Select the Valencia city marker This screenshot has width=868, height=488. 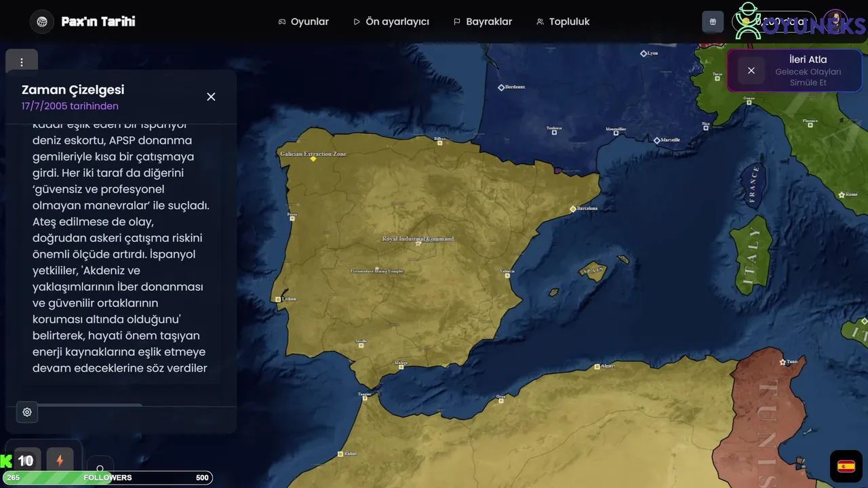(507, 275)
